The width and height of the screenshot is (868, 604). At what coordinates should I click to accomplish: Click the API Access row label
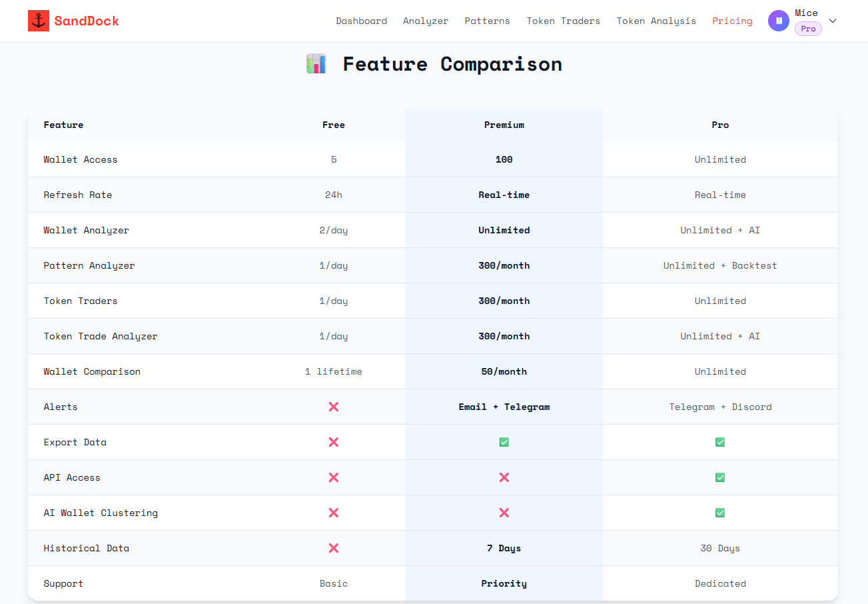pos(72,477)
